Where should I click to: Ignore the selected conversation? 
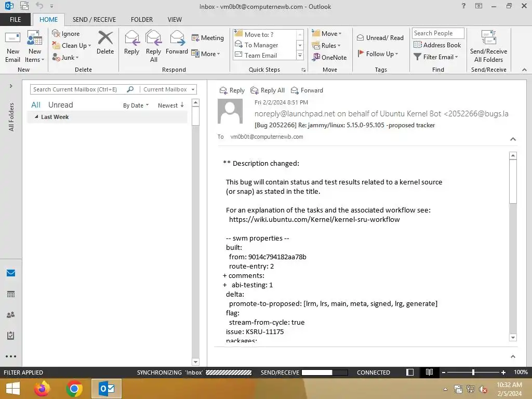pyautogui.click(x=66, y=34)
